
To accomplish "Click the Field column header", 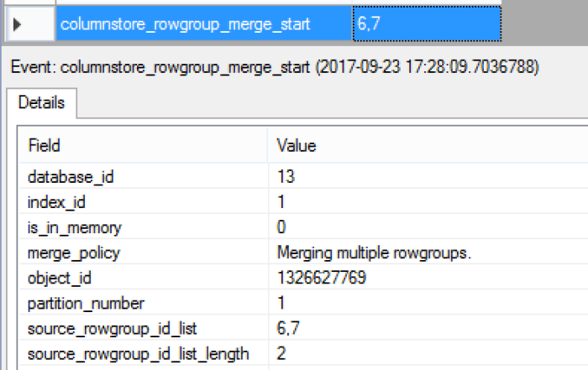I will point(45,145).
